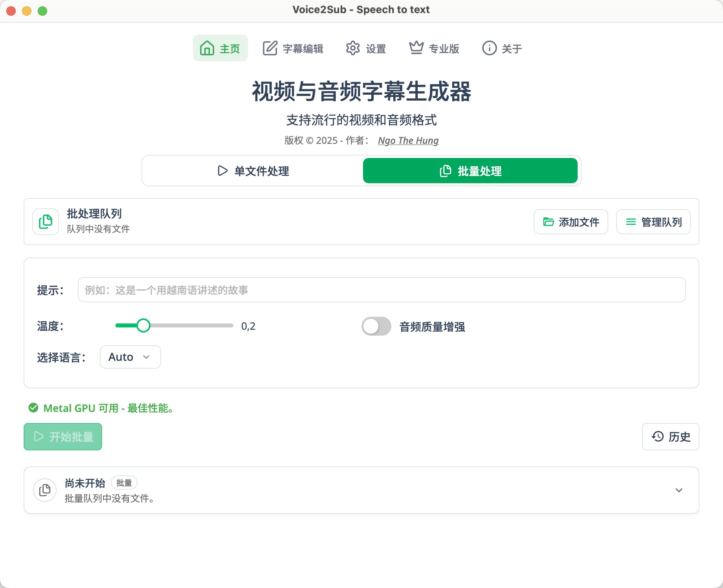Open 历史 history

tap(670, 437)
